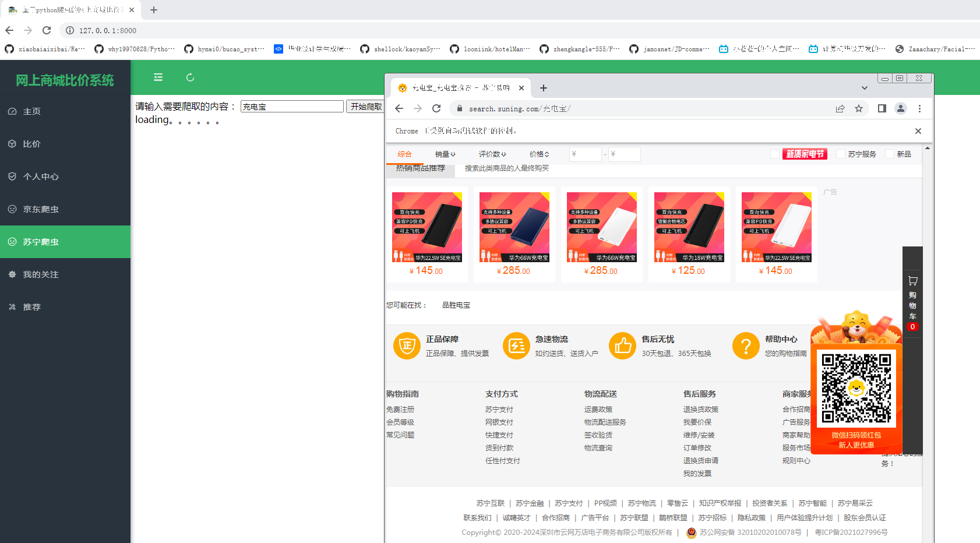Open a new tab in the outer browser
The height and width of the screenshot is (543, 980).
154,10
